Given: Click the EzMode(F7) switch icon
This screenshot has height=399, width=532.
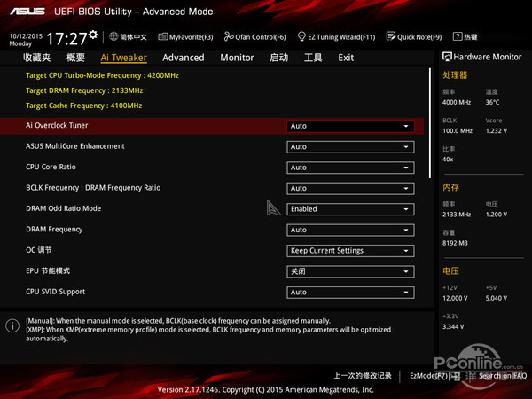Looking at the screenshot, I should tap(454, 376).
